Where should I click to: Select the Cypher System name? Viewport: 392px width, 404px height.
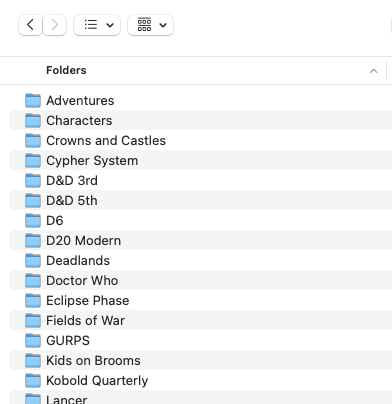pyautogui.click(x=92, y=161)
